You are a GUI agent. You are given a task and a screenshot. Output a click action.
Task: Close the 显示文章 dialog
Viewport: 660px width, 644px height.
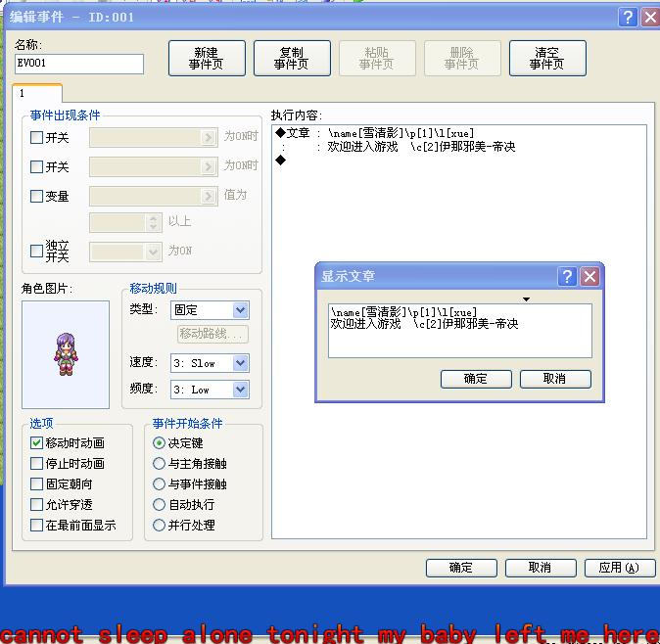coord(589,276)
